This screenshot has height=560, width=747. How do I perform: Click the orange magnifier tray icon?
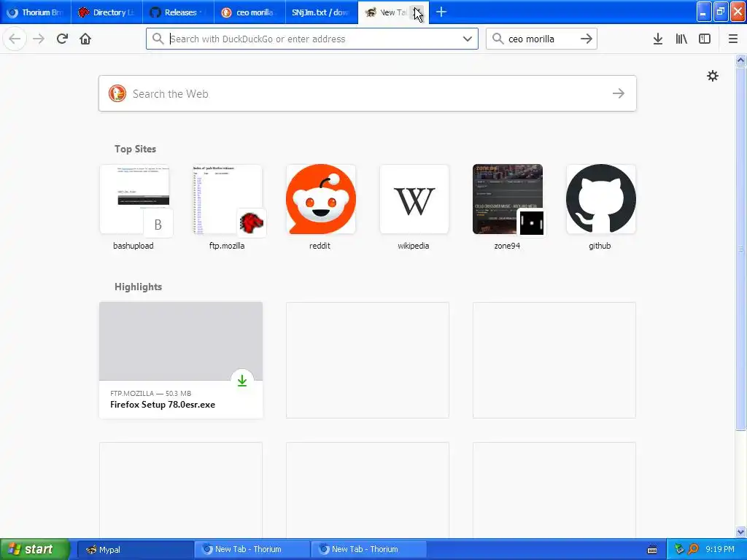click(x=693, y=549)
